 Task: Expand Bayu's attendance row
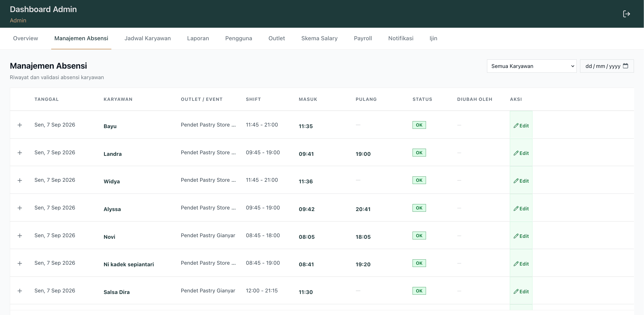tap(20, 125)
